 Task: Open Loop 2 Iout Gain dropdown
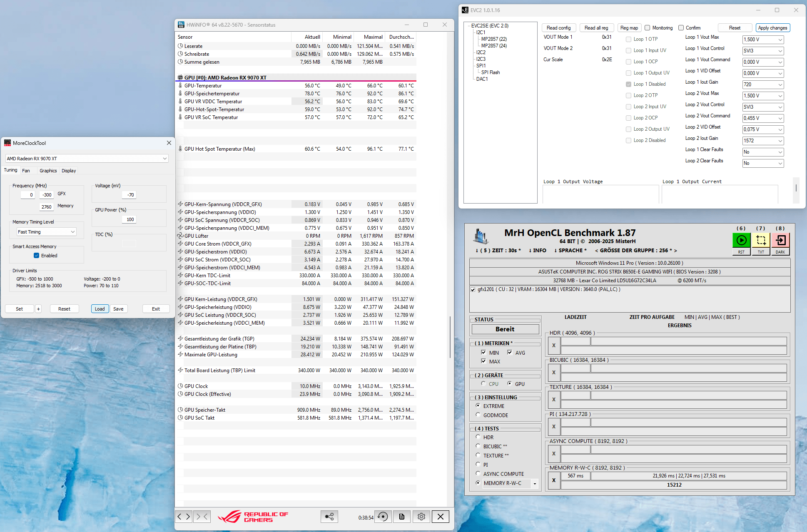point(763,141)
